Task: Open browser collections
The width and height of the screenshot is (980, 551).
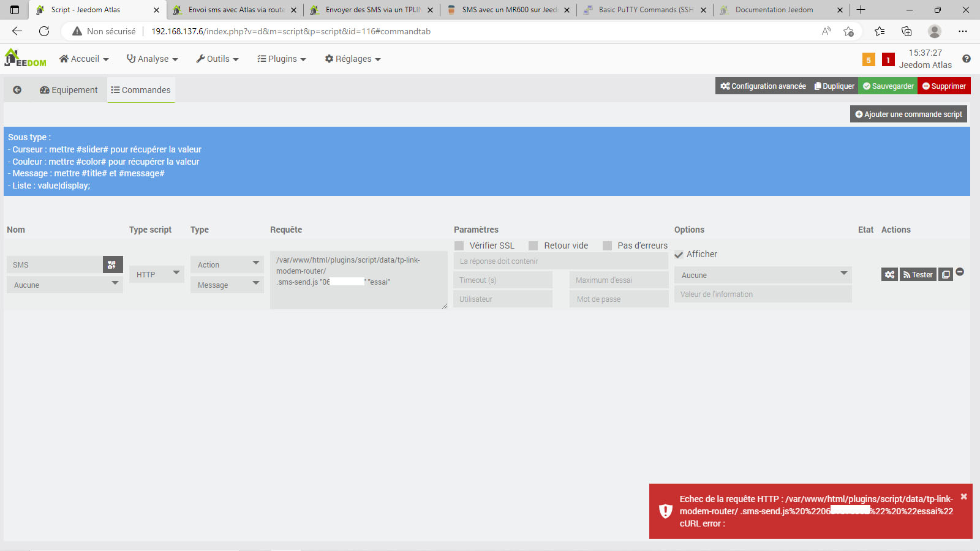Action: coord(907,31)
